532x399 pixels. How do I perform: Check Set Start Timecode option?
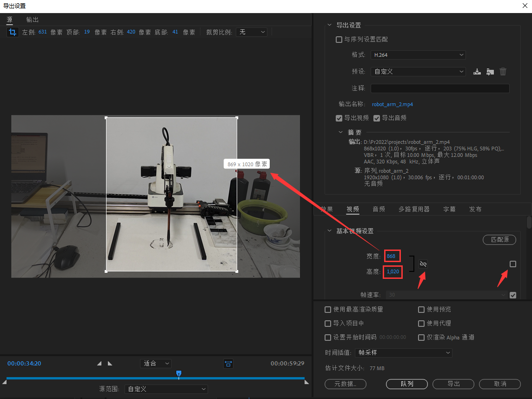[328, 337]
